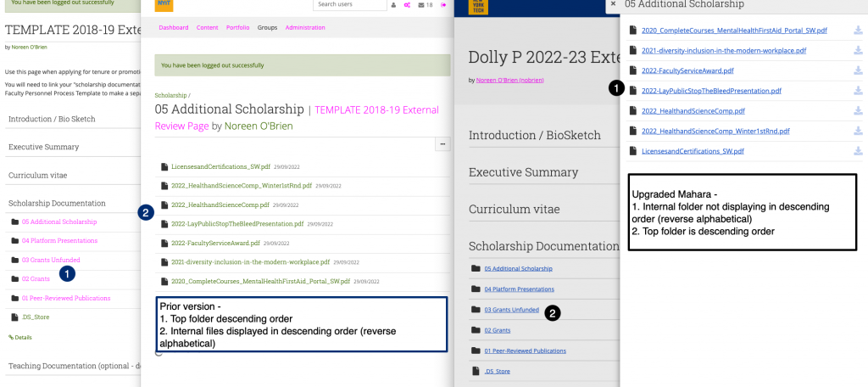Open the blue 2022-LayPublicStopTheBleedPresentation.pdf link
Image resolution: width=868 pixels, height=387 pixels.
coord(711,91)
